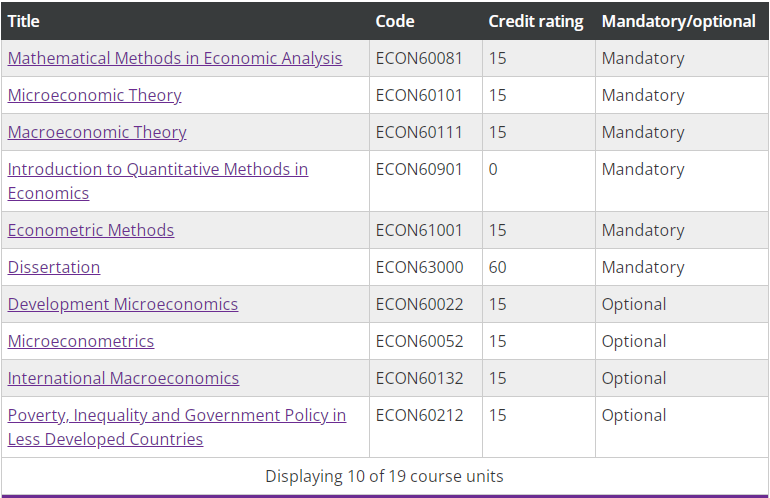Screen dimensions: 770x498
Task: Click the Dissertation code ECON63000
Action: 419,267
